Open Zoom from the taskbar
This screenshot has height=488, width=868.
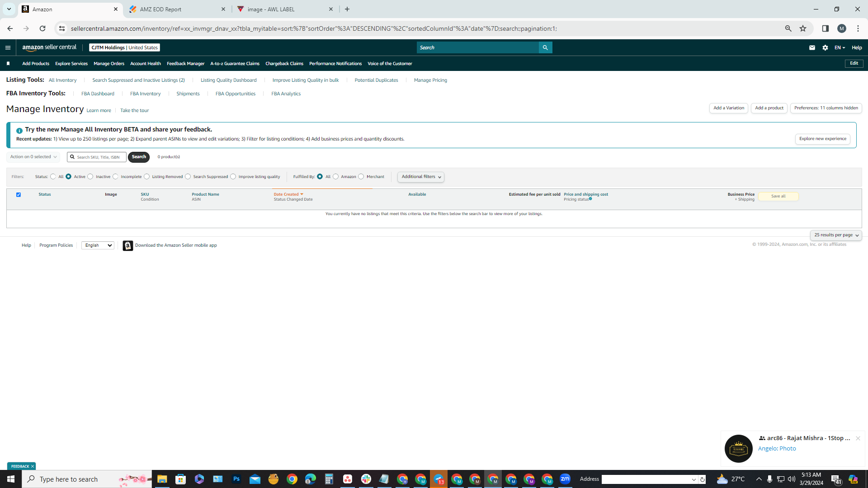pyautogui.click(x=565, y=479)
